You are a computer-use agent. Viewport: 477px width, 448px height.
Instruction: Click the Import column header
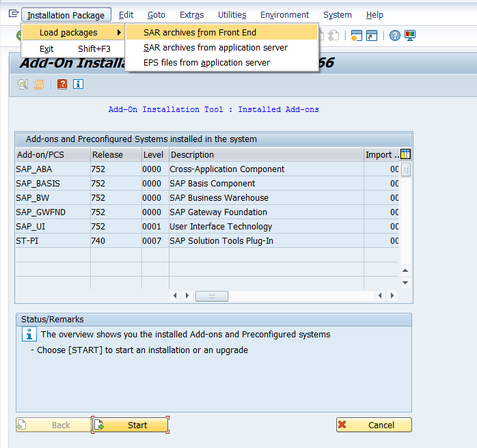pyautogui.click(x=382, y=155)
